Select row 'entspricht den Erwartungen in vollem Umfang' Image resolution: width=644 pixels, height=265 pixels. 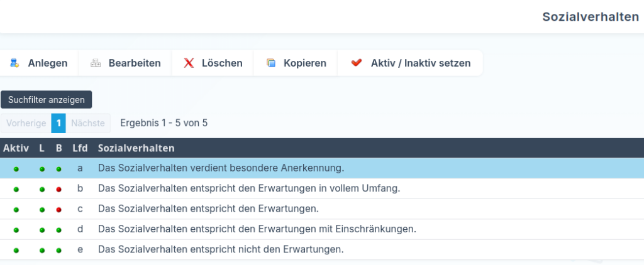tap(249, 188)
